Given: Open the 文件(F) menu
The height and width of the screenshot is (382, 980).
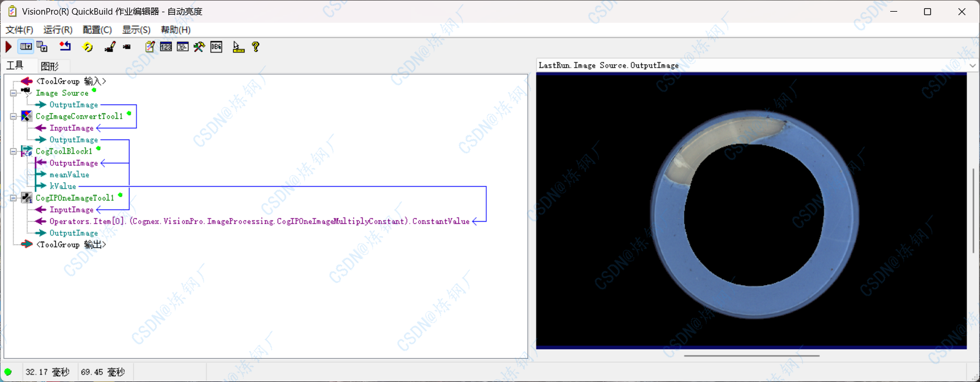Looking at the screenshot, I should tap(19, 30).
